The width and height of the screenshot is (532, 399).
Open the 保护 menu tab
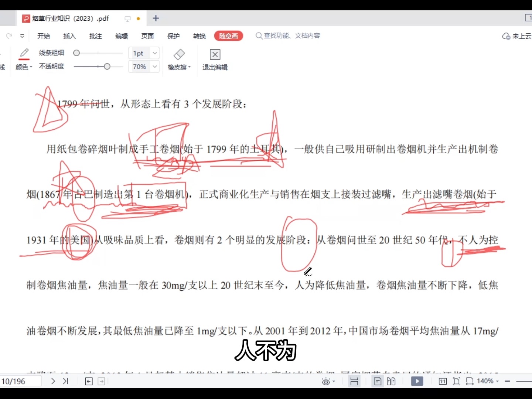[x=173, y=36]
